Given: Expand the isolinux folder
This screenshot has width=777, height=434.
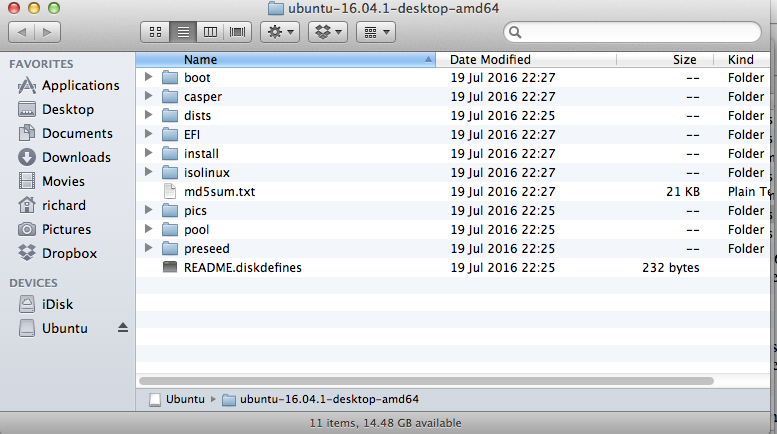Looking at the screenshot, I should pos(148,172).
